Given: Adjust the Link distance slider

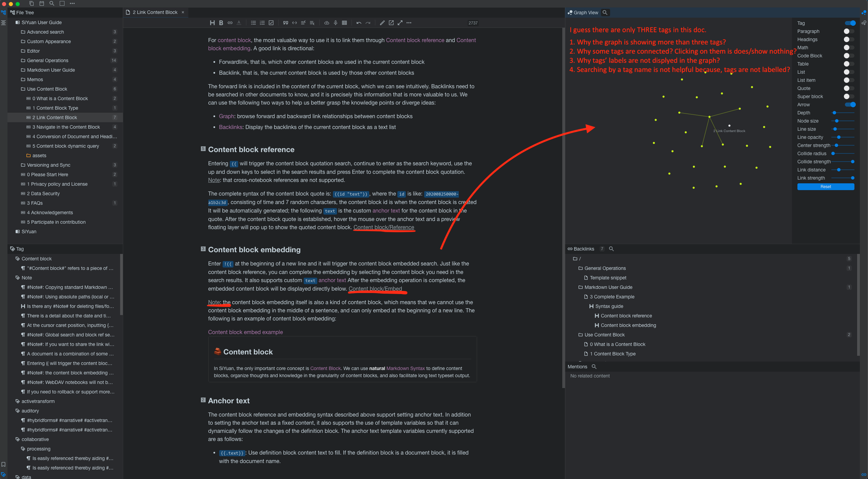Looking at the screenshot, I should point(843,170).
